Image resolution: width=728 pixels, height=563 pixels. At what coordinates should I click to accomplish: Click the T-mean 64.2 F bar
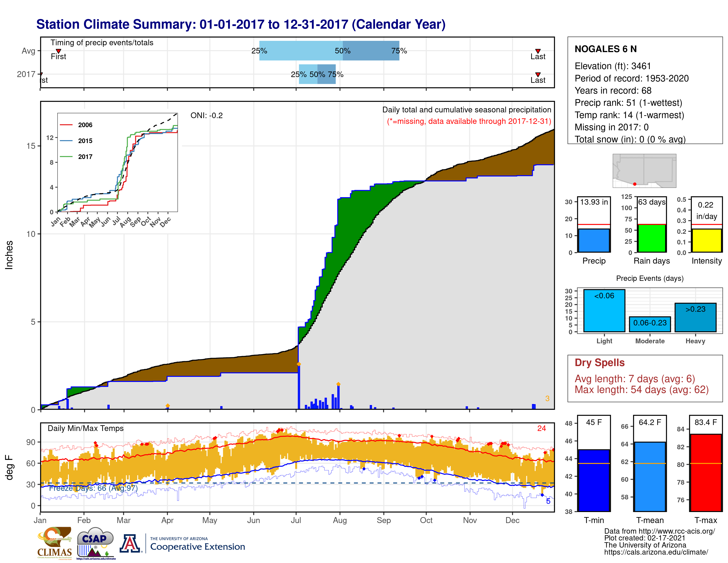coord(650,477)
